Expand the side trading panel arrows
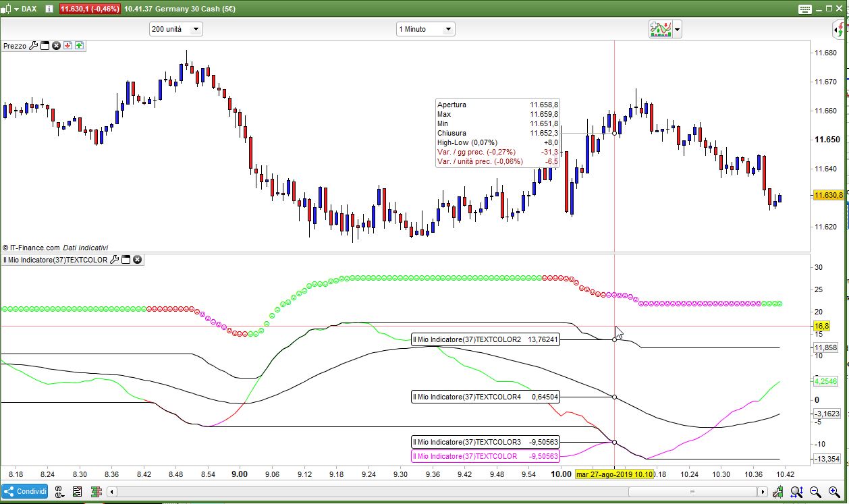 pyautogui.click(x=838, y=29)
